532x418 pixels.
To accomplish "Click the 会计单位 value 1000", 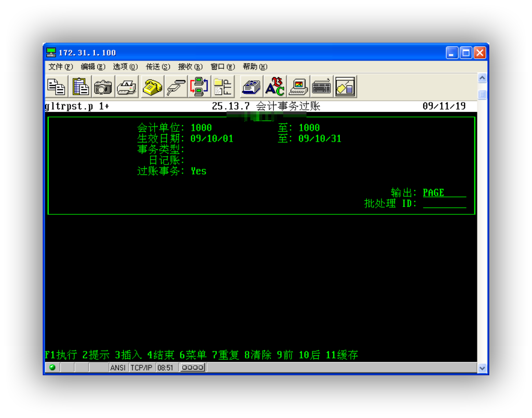I will 201,128.
